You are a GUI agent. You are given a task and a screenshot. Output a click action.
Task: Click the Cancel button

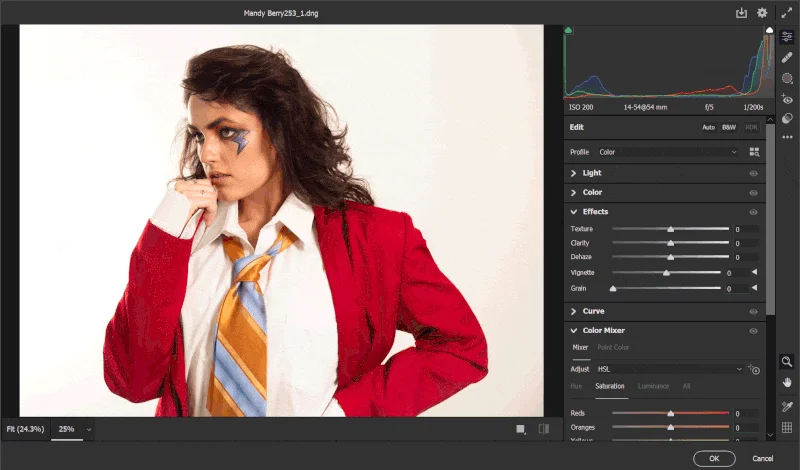762,458
